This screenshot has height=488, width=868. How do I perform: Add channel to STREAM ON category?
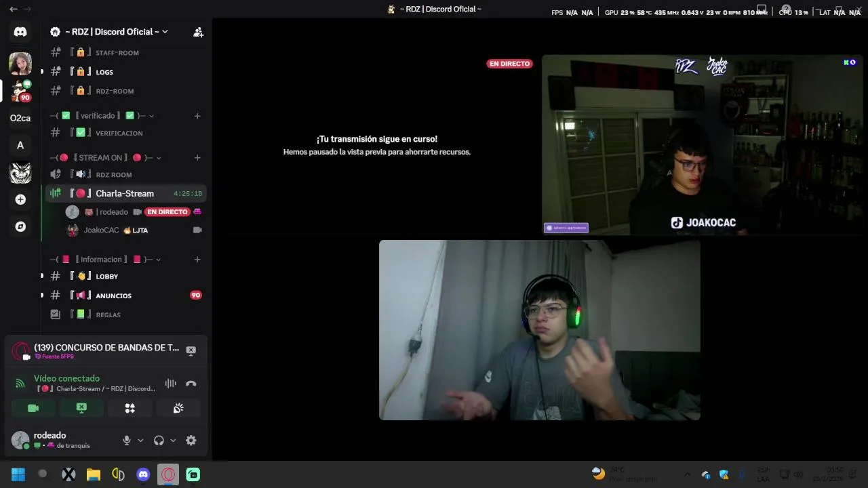pyautogui.click(x=197, y=158)
